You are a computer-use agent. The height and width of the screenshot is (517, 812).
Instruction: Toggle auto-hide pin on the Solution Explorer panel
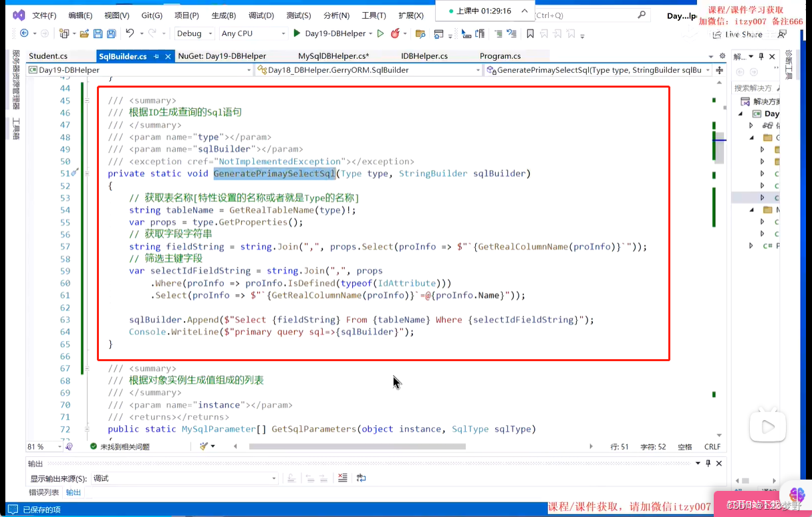tap(761, 56)
